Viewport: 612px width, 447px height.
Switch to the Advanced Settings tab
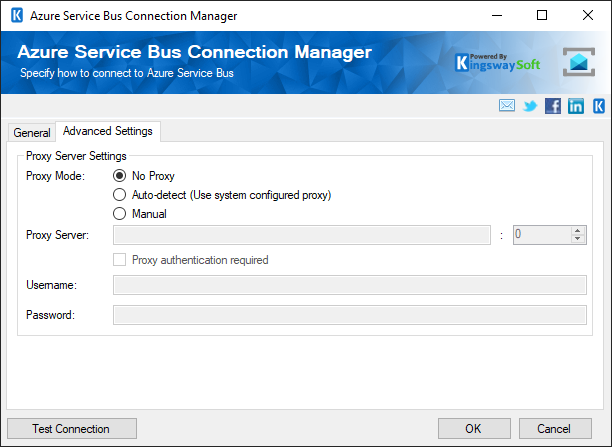108,131
